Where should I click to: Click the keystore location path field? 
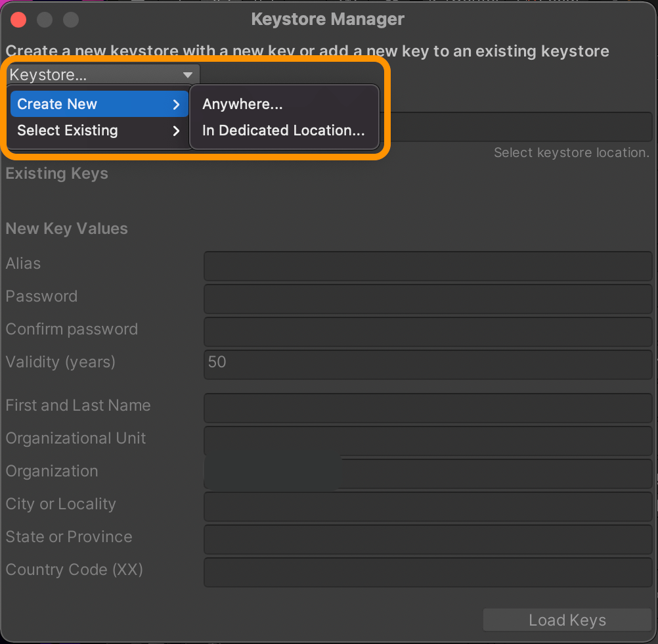click(x=519, y=127)
